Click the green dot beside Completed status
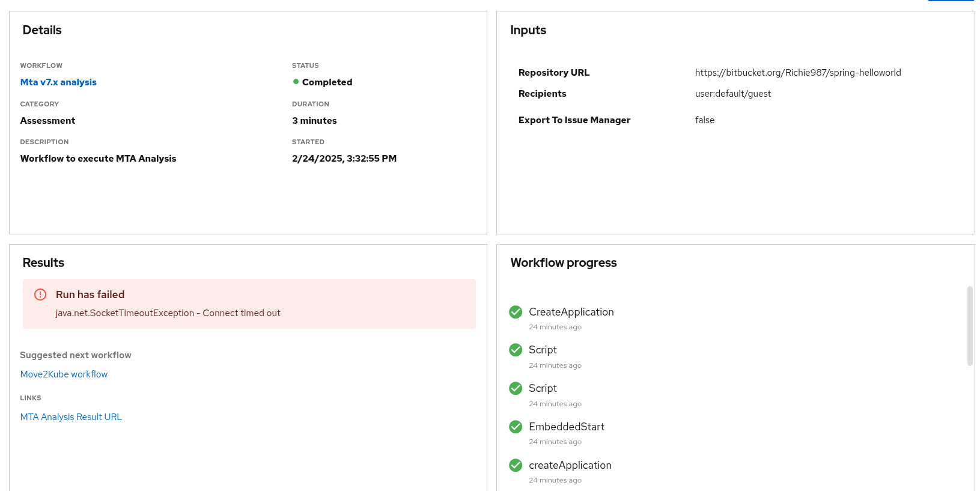980x491 pixels. click(296, 82)
